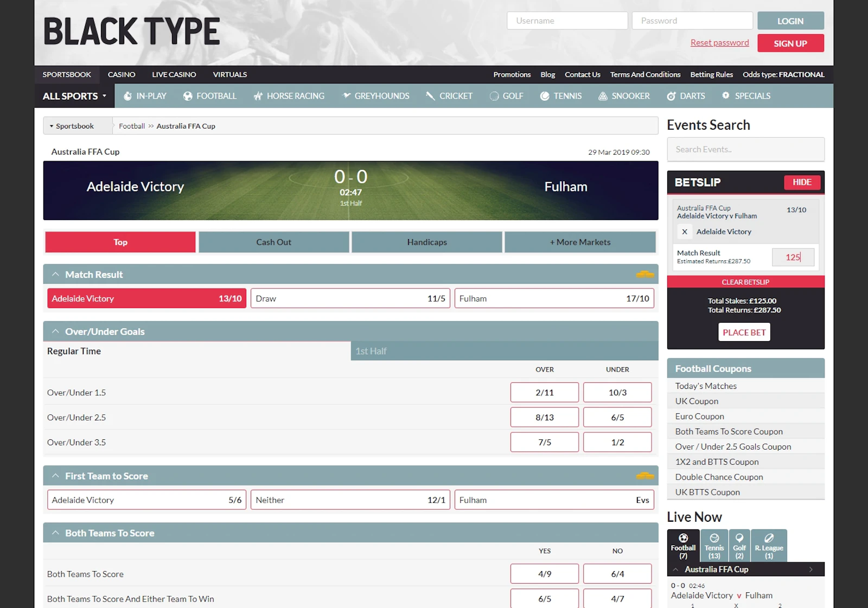Click the Specials gear icon

point(726,96)
